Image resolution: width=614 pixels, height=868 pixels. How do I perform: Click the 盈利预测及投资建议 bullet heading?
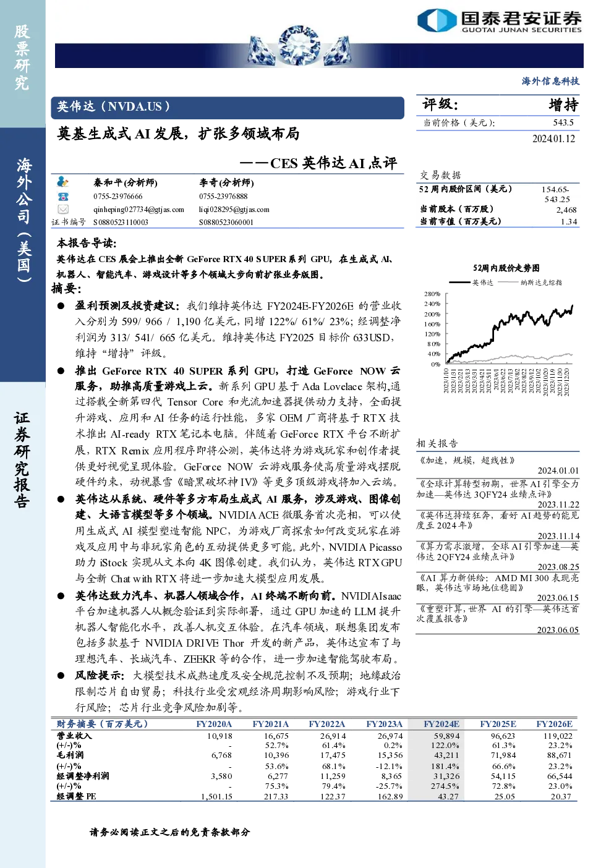click(x=127, y=306)
